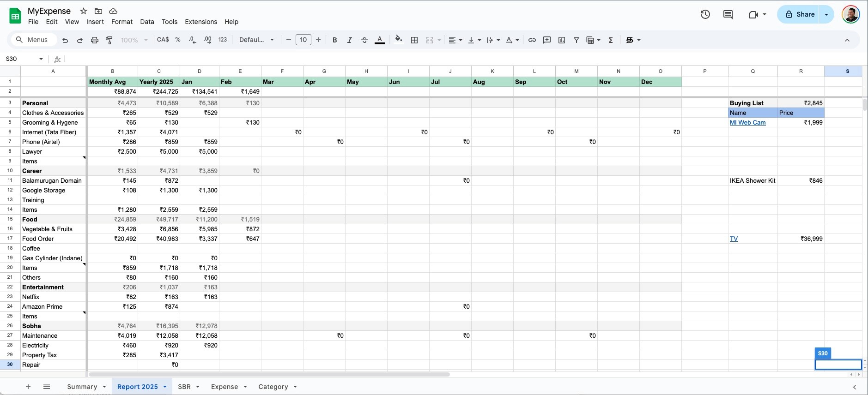Open the account profile avatar
The height and width of the screenshot is (395, 868).
click(x=850, y=14)
